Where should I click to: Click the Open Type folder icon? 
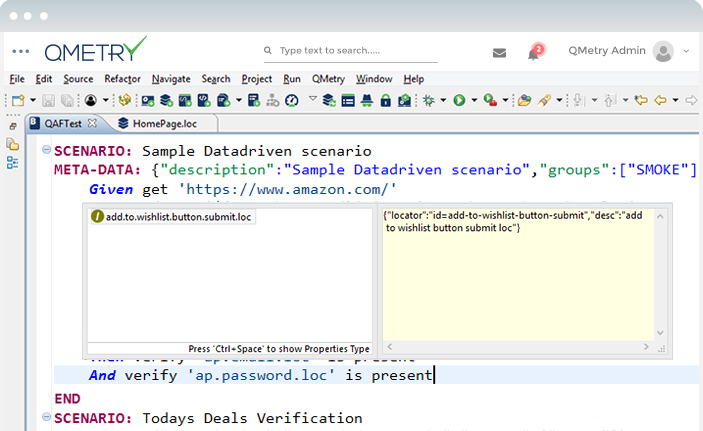[524, 100]
